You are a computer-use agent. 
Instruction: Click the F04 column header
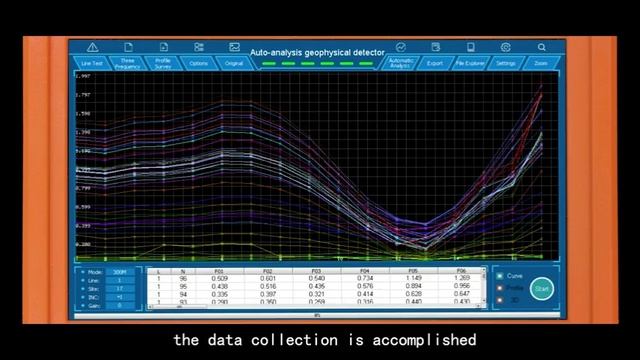click(x=365, y=271)
